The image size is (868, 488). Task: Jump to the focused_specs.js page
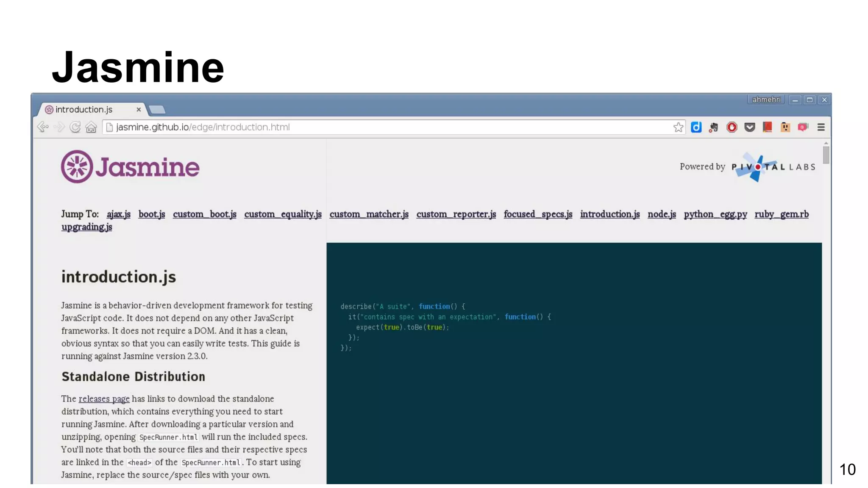tap(538, 214)
